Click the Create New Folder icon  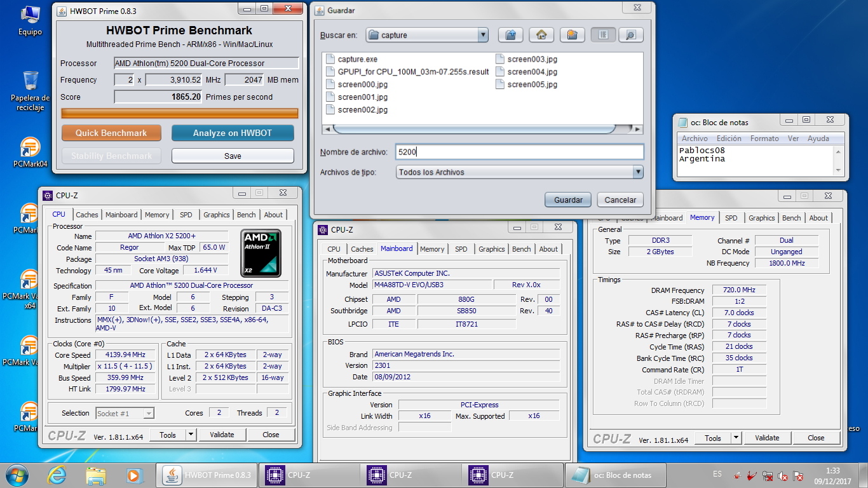pos(572,35)
